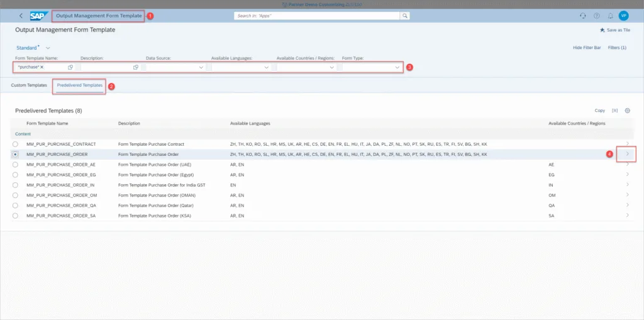Click Form Template Name column header
Viewport: 644px width, 320px height.
pyautogui.click(x=47, y=123)
